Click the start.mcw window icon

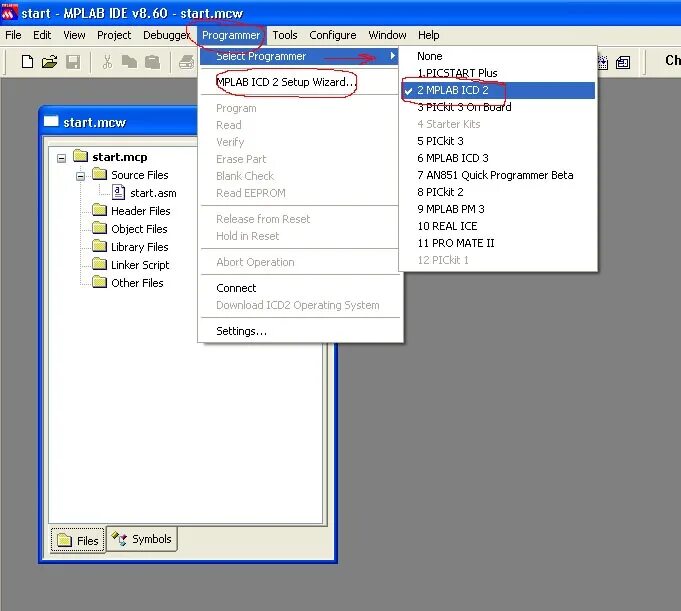(x=51, y=121)
